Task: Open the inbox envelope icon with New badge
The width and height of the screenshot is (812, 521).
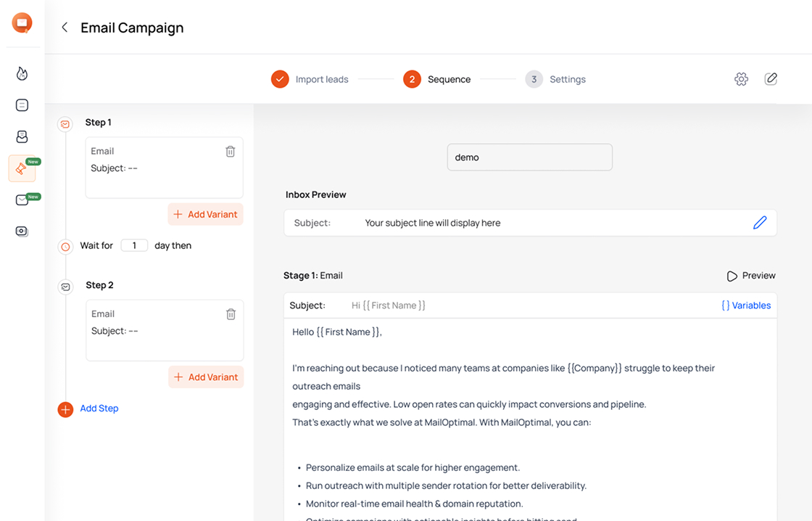Action: pos(22,199)
